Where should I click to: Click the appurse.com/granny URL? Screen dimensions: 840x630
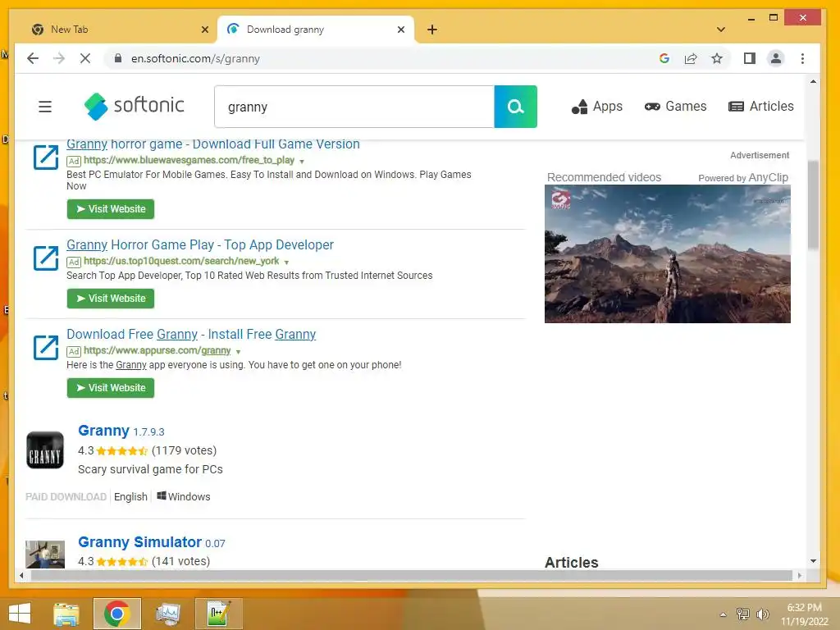point(157,350)
